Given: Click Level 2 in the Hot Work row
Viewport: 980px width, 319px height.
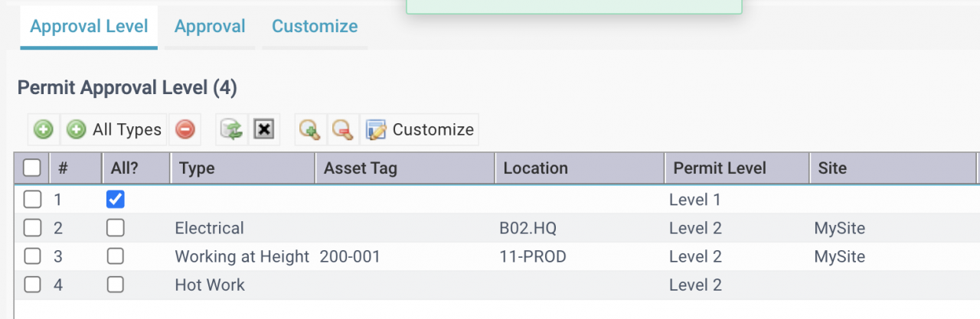Looking at the screenshot, I should coord(695,285).
